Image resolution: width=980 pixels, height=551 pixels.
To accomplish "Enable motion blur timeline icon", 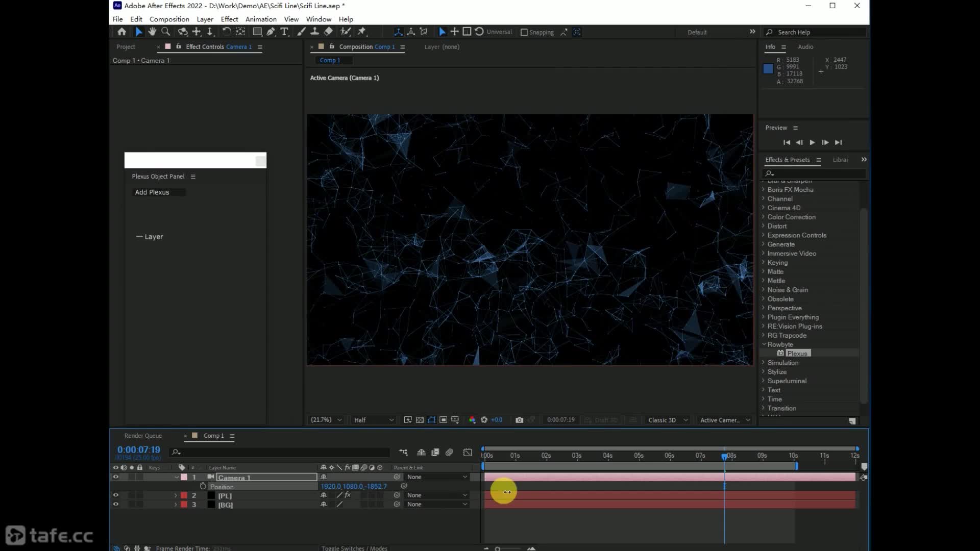I will [449, 452].
